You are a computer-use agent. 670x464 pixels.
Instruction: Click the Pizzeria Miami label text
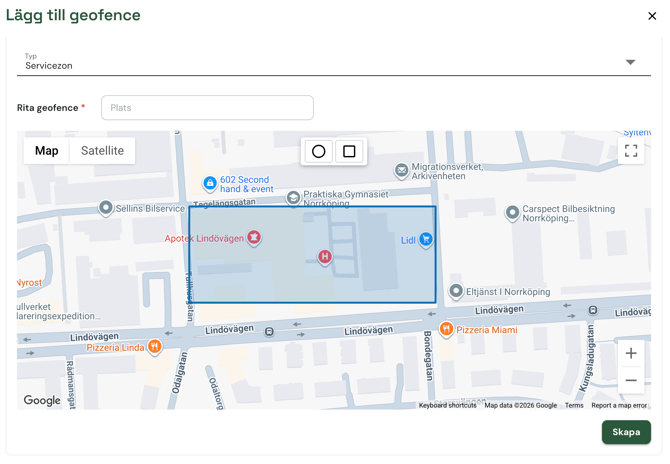[487, 330]
